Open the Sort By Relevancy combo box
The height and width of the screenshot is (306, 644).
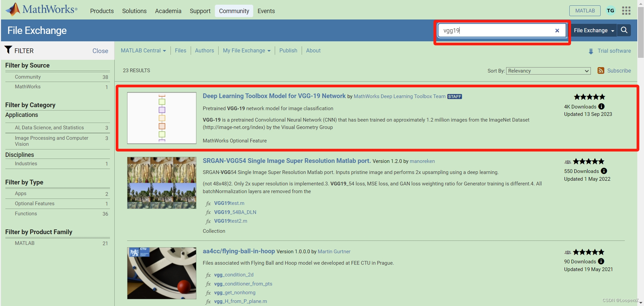(x=548, y=71)
